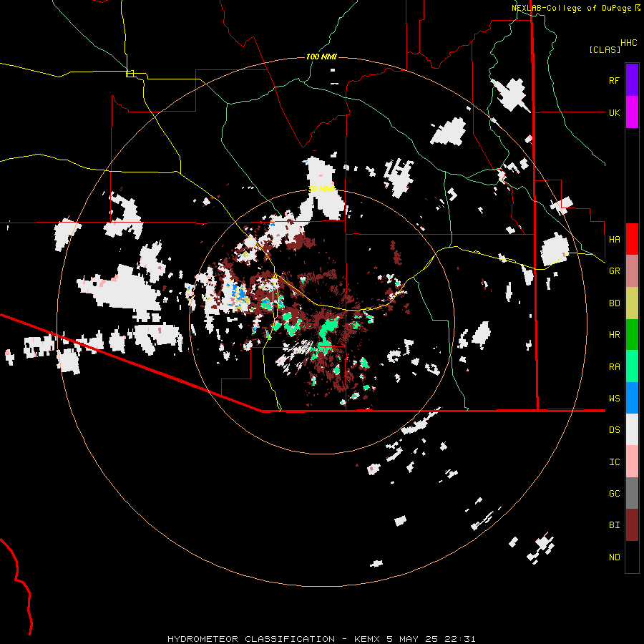Click the HA legend label
The width and height of the screenshot is (644, 644).
[614, 240]
